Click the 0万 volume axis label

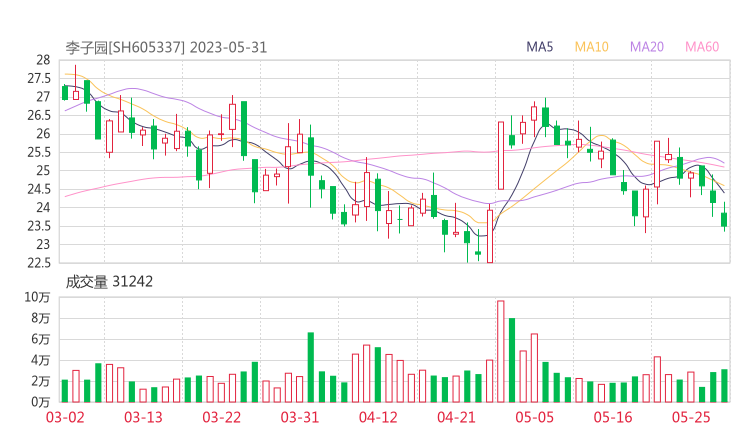41,402
